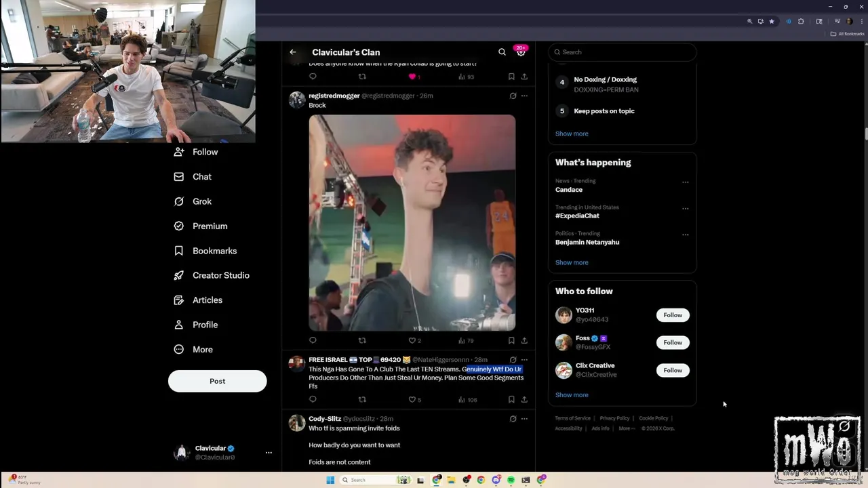This screenshot has width=868, height=488.
Task: Share the Ryan collab post
Action: point(524,77)
